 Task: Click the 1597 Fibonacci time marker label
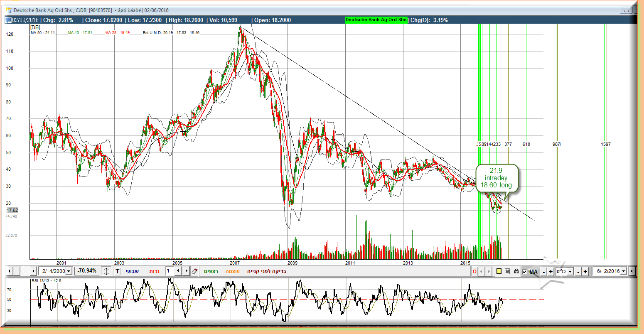pos(606,144)
